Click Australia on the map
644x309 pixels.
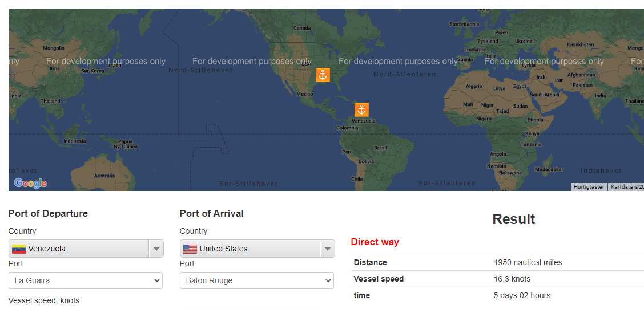coord(104,176)
